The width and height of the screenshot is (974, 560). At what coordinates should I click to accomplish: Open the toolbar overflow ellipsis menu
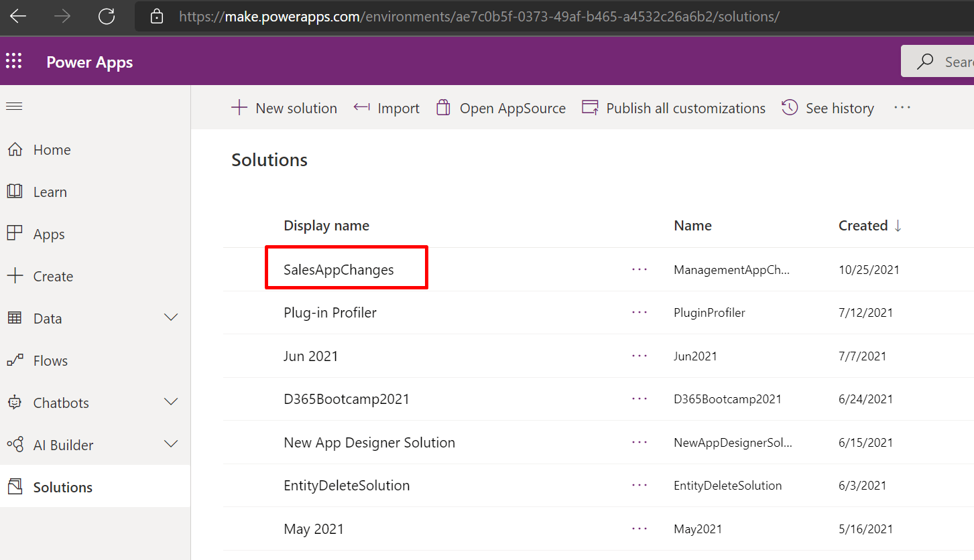902,108
